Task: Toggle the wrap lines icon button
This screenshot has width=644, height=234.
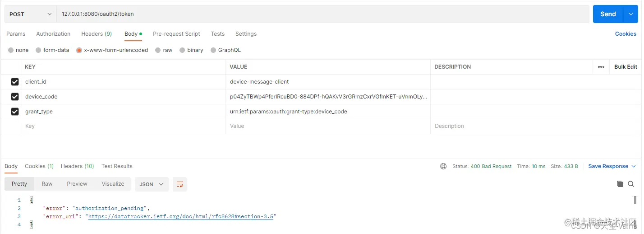Action: click(x=180, y=184)
